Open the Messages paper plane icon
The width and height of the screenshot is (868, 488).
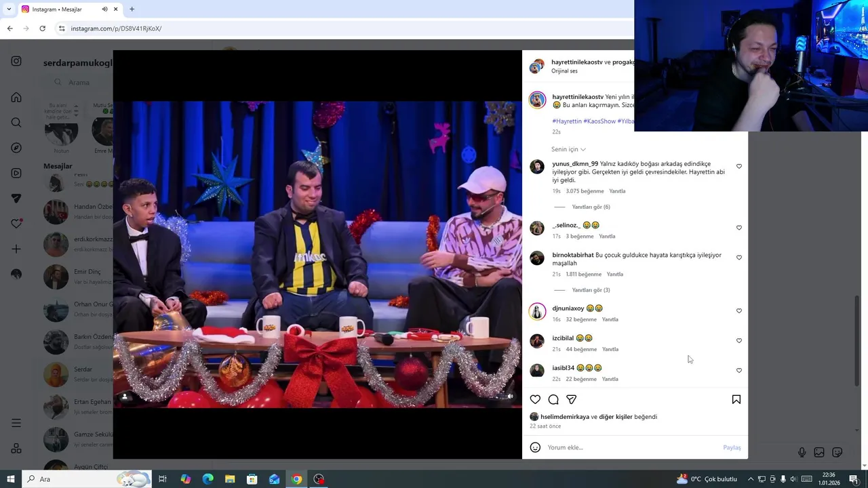16,199
